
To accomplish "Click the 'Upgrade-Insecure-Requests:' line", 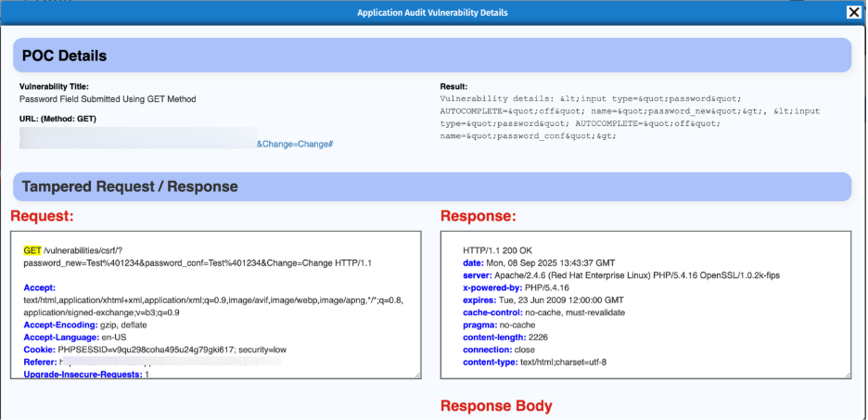I will [x=86, y=375].
